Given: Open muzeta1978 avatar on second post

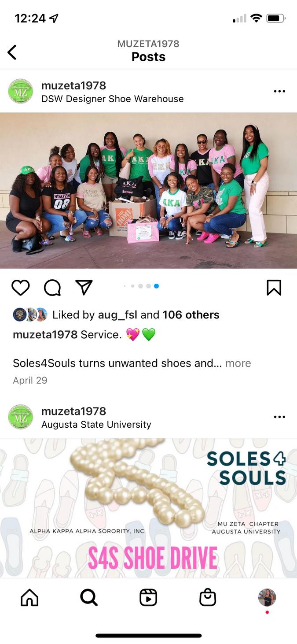Looking at the screenshot, I should click(x=21, y=417).
